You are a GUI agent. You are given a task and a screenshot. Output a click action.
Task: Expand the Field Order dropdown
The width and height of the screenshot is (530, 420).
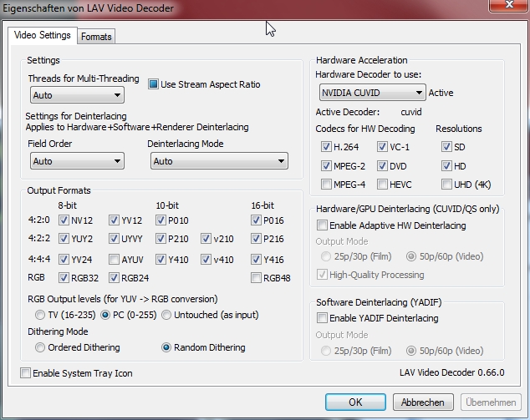pyautogui.click(x=76, y=161)
